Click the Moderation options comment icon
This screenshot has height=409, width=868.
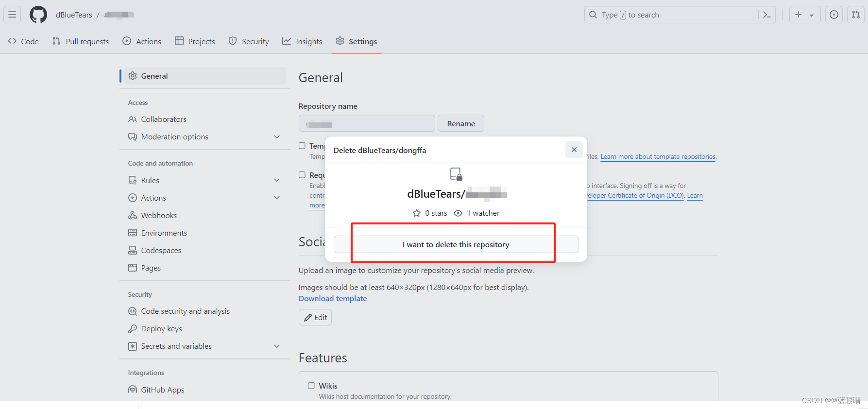133,136
